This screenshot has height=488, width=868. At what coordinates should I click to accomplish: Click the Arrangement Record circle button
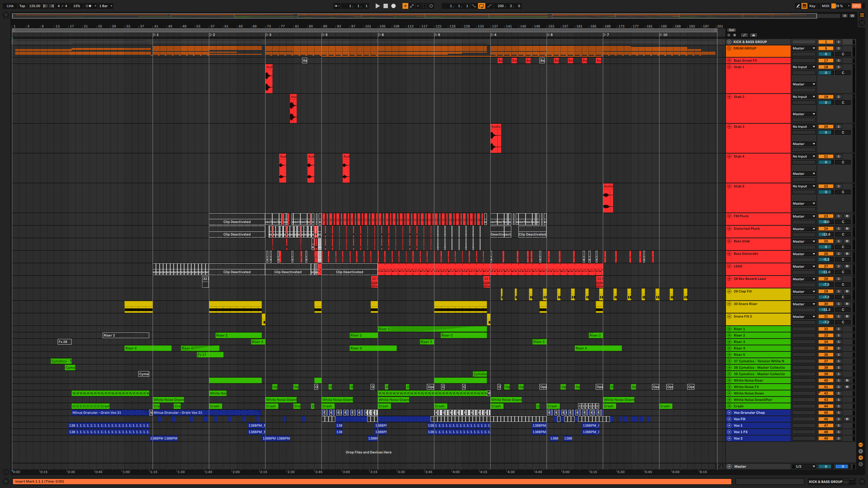point(393,6)
